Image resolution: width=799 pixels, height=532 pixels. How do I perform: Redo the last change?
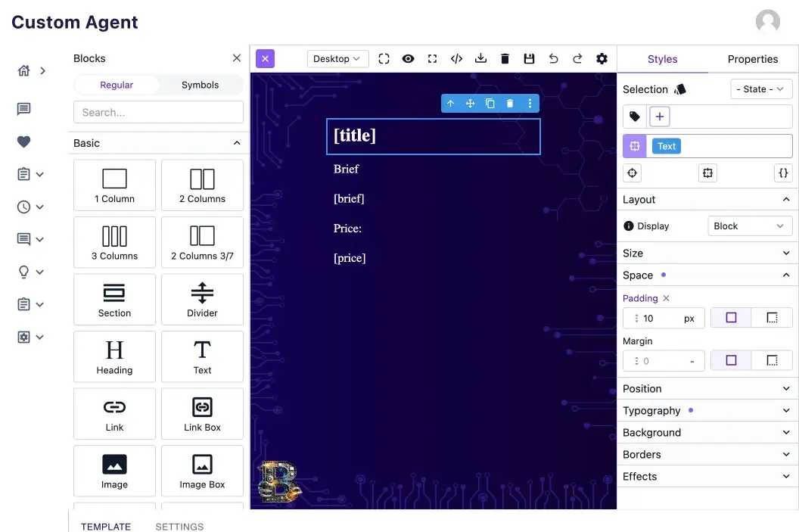click(x=577, y=58)
